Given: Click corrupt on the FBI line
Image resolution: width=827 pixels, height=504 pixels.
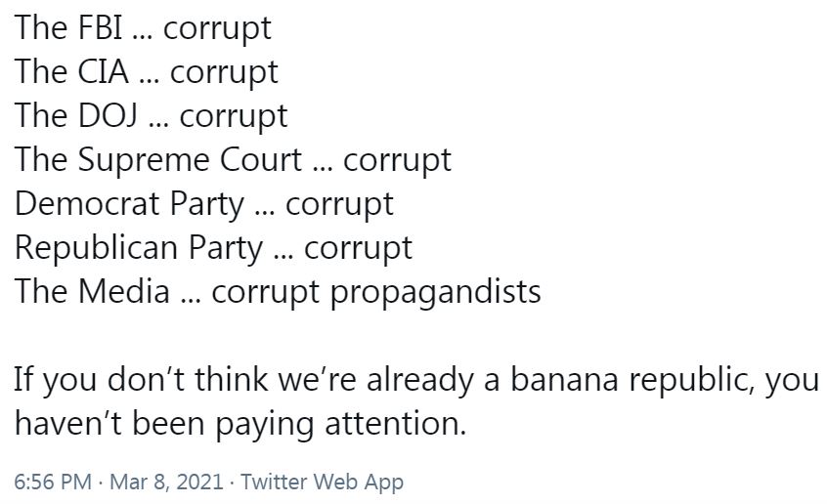Looking at the screenshot, I should tap(217, 29).
